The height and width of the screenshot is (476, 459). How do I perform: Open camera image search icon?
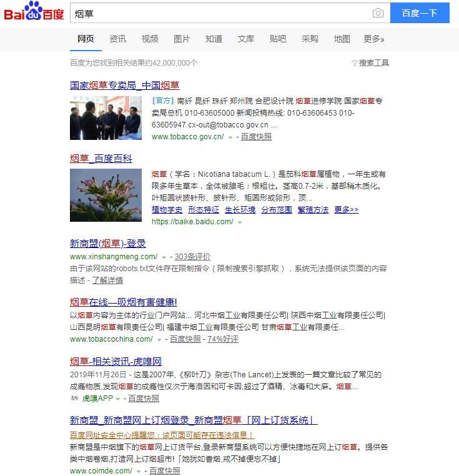[x=378, y=13]
